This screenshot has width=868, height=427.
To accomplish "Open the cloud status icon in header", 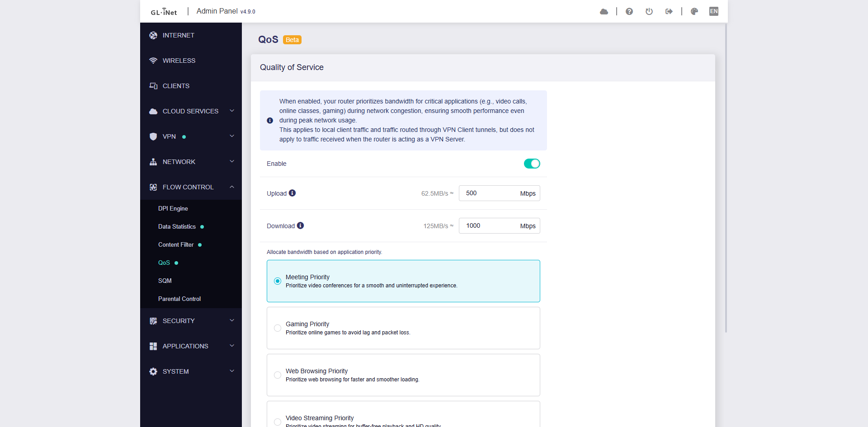I will click(x=604, y=12).
